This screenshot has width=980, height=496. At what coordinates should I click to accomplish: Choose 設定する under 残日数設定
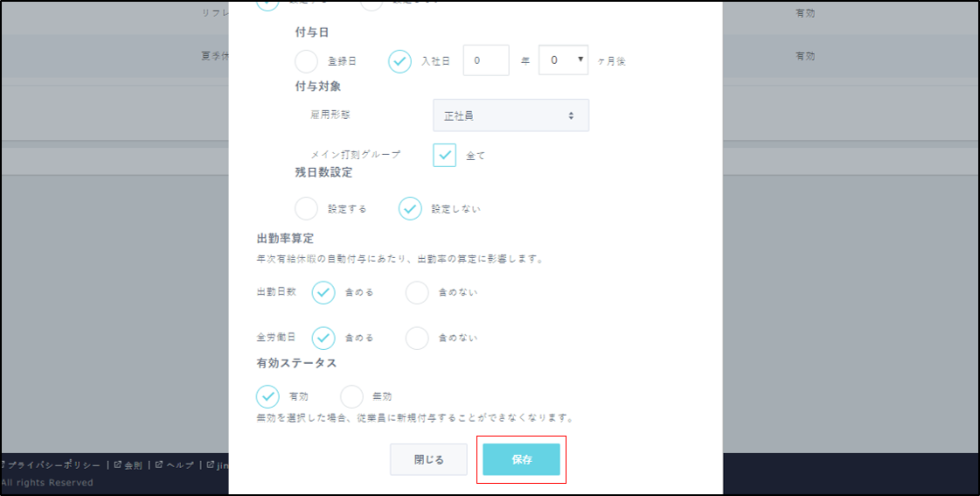click(x=307, y=208)
